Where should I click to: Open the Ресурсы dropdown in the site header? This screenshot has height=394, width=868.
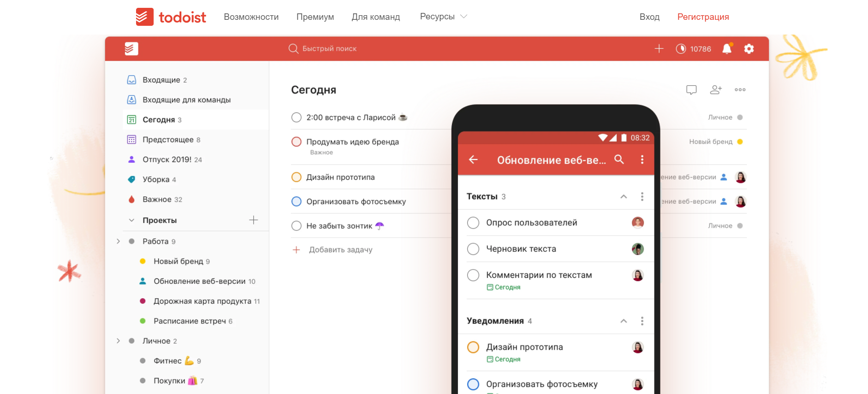coord(444,17)
